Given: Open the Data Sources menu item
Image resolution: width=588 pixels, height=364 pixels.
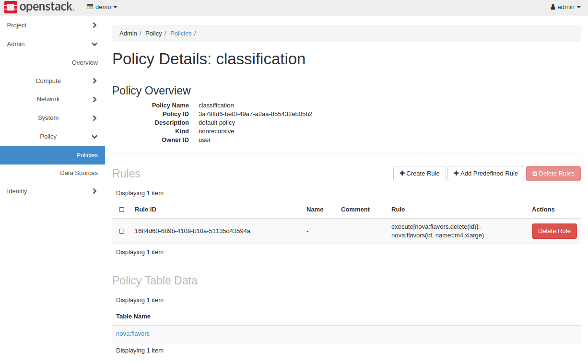Looking at the screenshot, I should tap(79, 173).
